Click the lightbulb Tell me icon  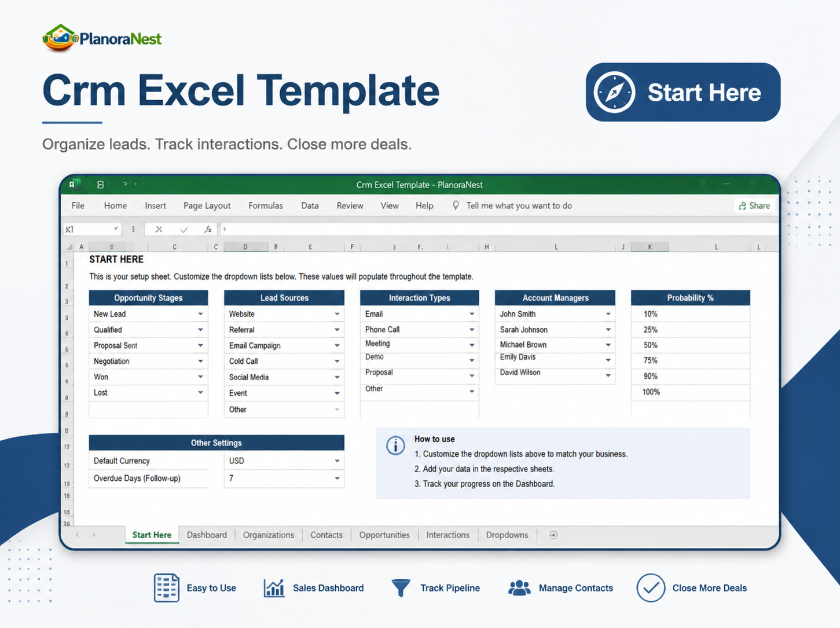point(456,206)
